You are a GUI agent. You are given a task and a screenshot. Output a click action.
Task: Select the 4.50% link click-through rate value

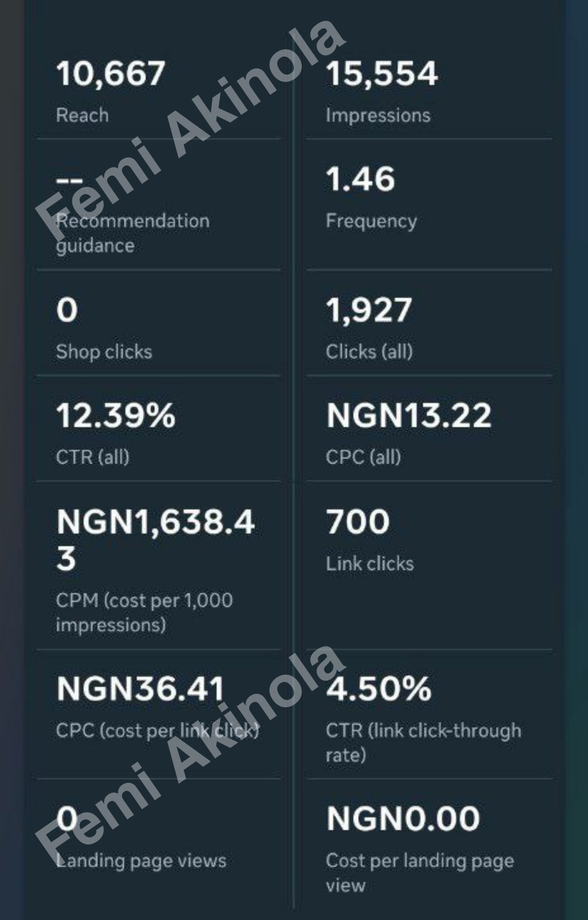(378, 689)
